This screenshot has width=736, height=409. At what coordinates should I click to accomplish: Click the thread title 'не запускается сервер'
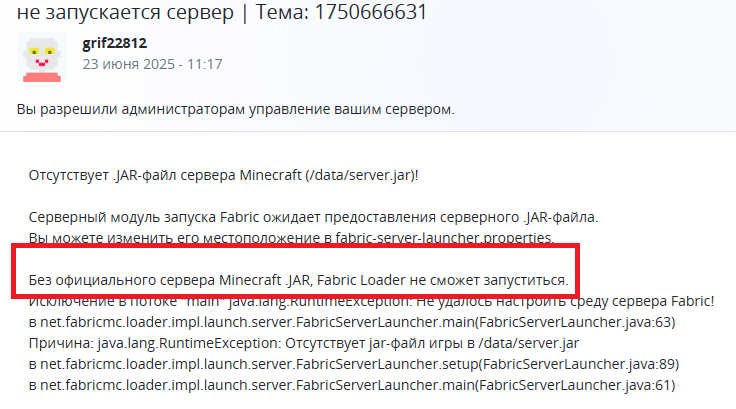click(125, 12)
